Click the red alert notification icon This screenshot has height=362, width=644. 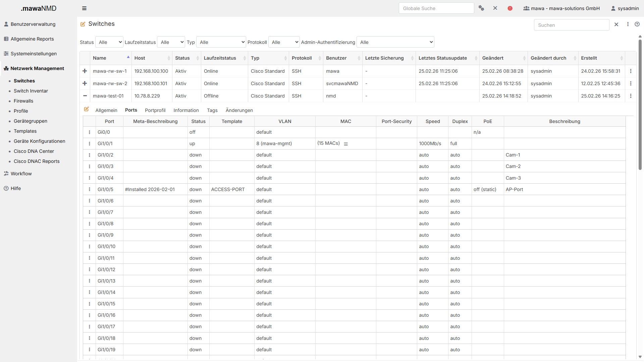tap(510, 8)
